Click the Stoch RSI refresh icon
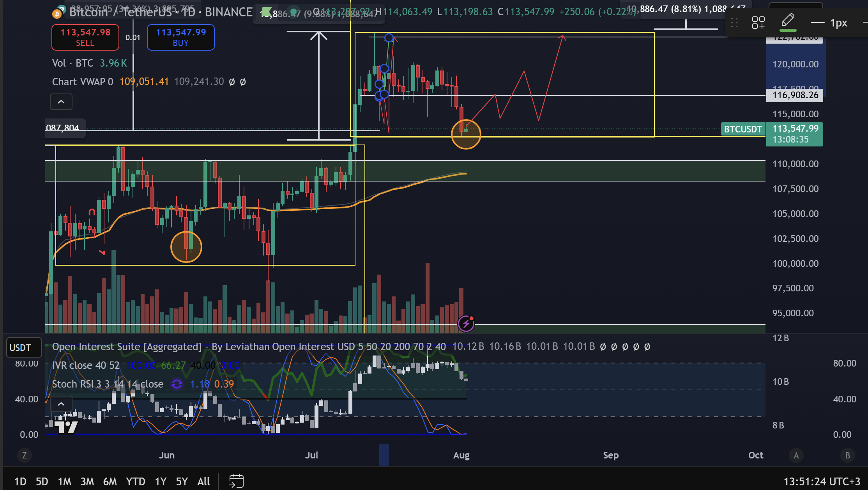Screen dimensions: 868x490 pos(177,384)
